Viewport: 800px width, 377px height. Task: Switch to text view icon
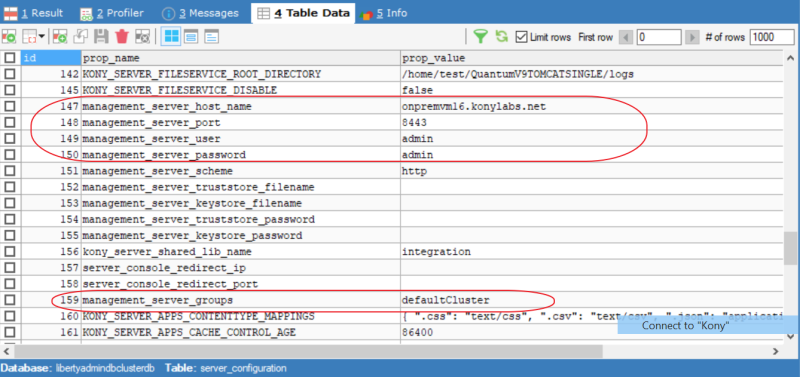[x=212, y=37]
